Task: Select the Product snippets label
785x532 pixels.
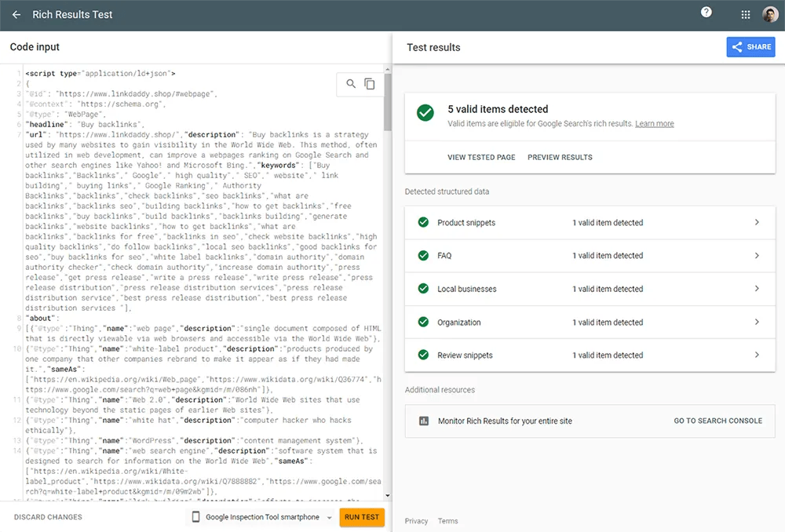Action: [466, 223]
